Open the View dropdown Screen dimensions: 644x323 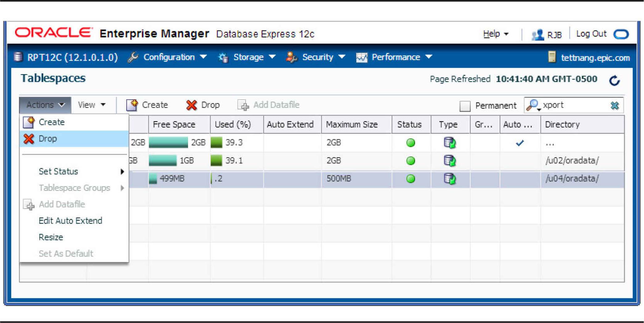[92, 105]
